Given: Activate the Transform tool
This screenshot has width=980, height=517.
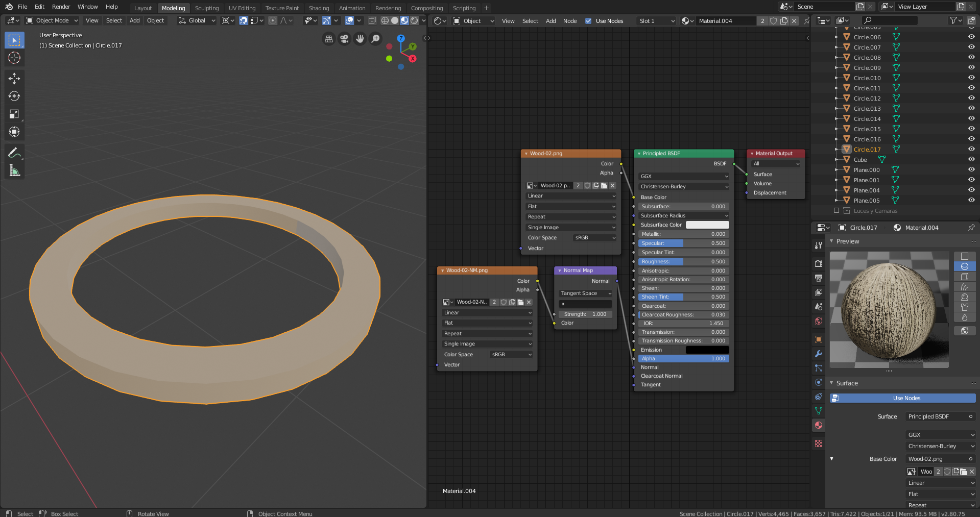Looking at the screenshot, I should coord(14,132).
